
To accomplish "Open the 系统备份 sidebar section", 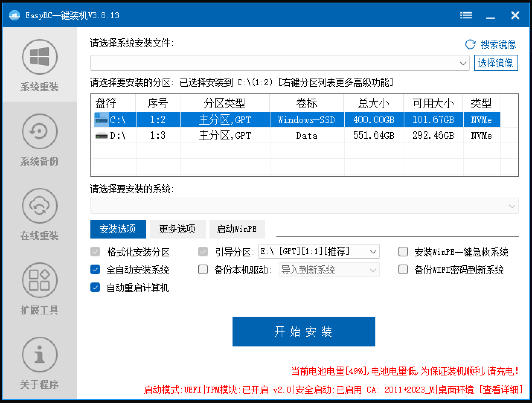I will (39, 140).
